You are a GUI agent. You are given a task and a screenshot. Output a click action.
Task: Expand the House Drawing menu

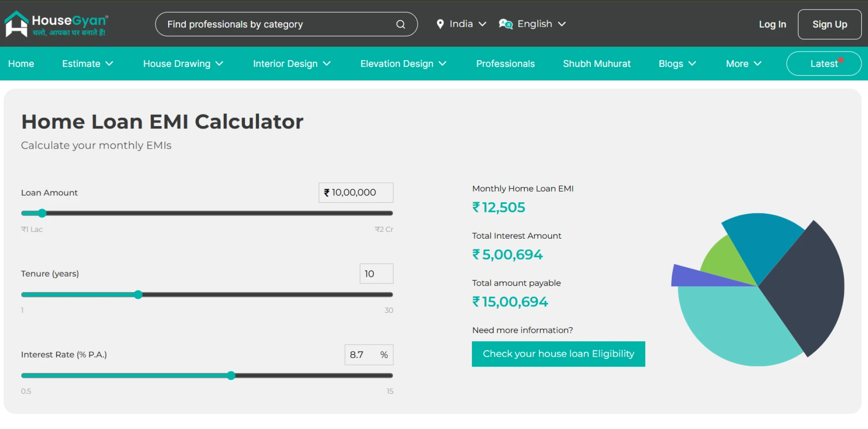[x=183, y=64]
